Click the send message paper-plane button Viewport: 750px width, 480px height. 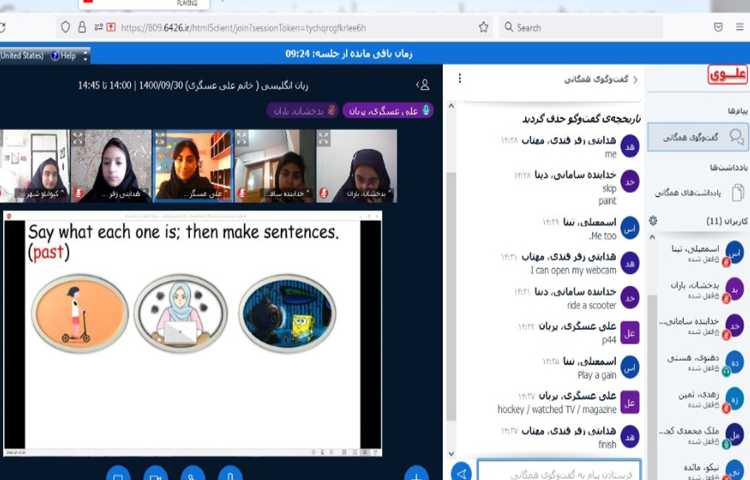click(x=461, y=473)
